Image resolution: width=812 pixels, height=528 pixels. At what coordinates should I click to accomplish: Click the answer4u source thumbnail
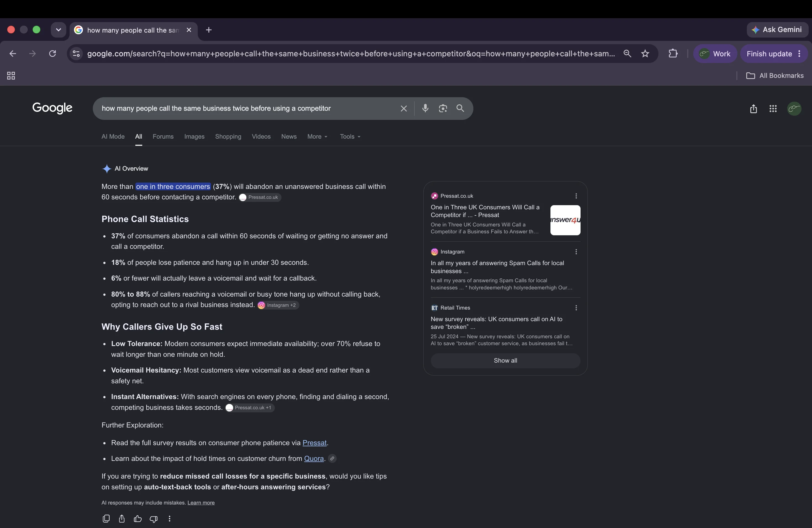[565, 220]
